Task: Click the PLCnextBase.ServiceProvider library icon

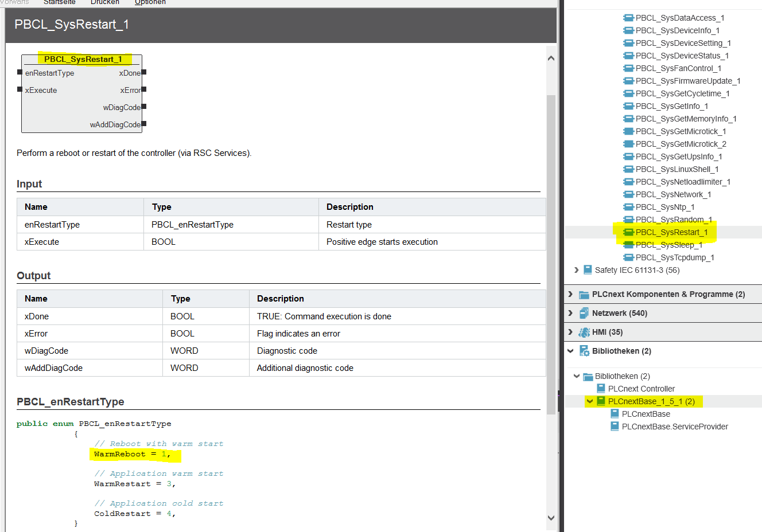Action: (615, 426)
